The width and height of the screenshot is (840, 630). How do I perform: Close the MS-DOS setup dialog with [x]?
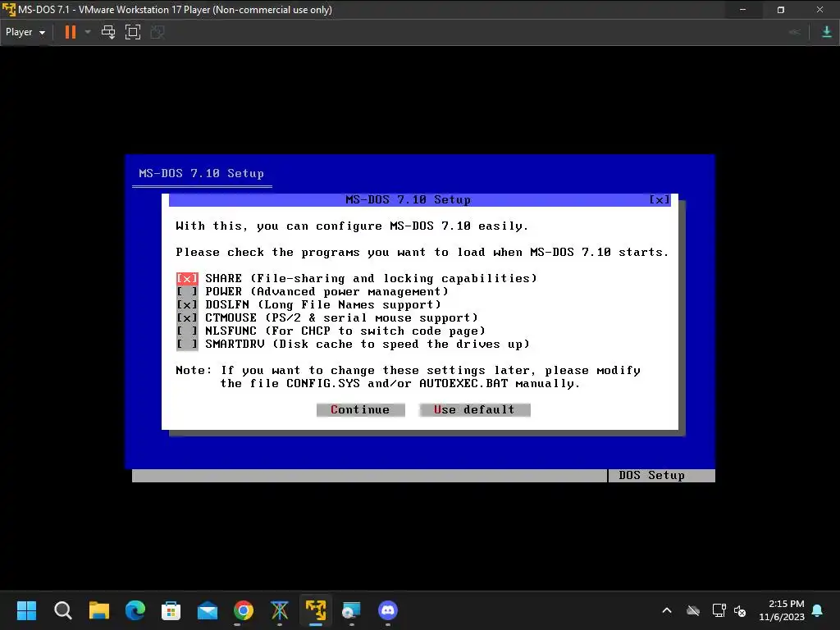660,200
